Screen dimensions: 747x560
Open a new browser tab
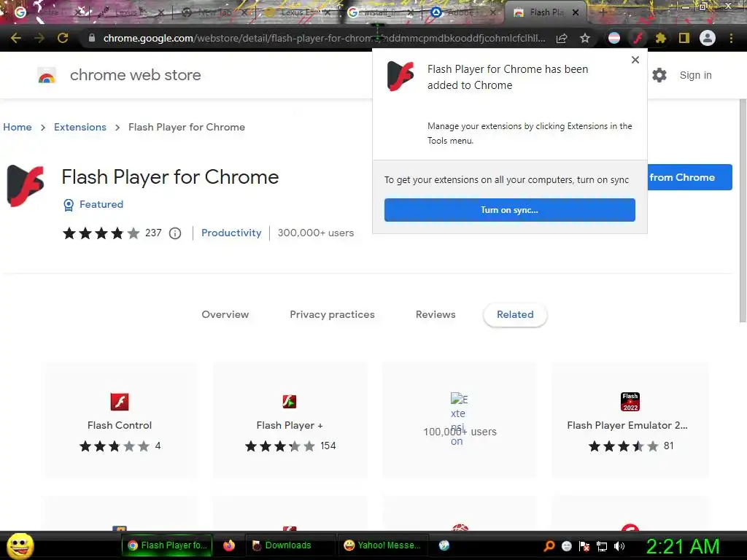point(603,12)
